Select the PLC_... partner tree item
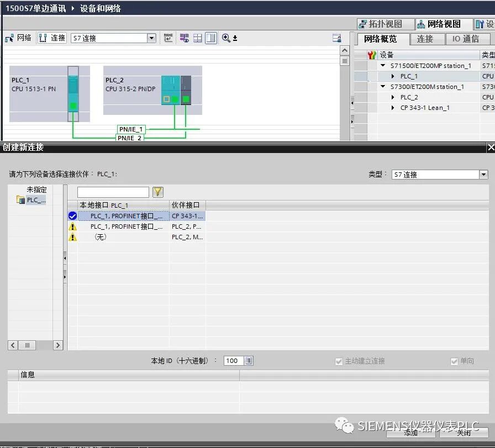The image size is (495, 448). pos(36,200)
